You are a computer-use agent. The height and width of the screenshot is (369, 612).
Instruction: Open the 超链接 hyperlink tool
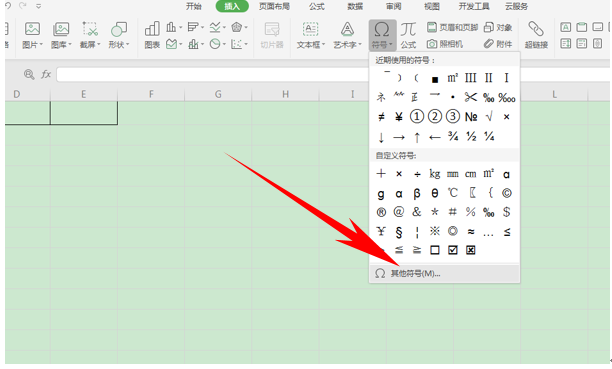pyautogui.click(x=536, y=35)
